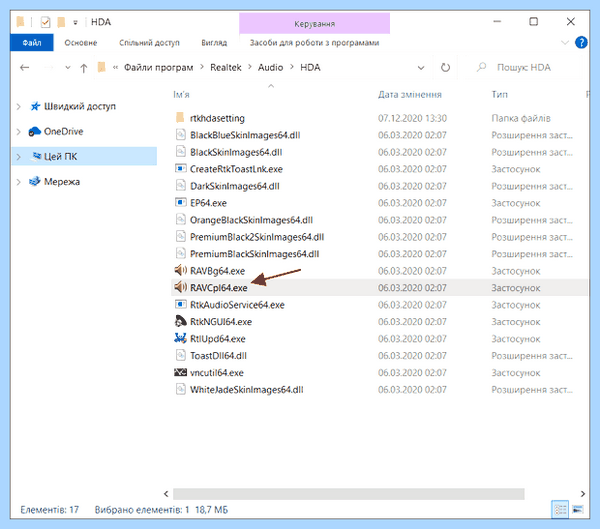Screen dimensions: 600x529
Task: Click the scroll right arrow
Action: click(582, 494)
